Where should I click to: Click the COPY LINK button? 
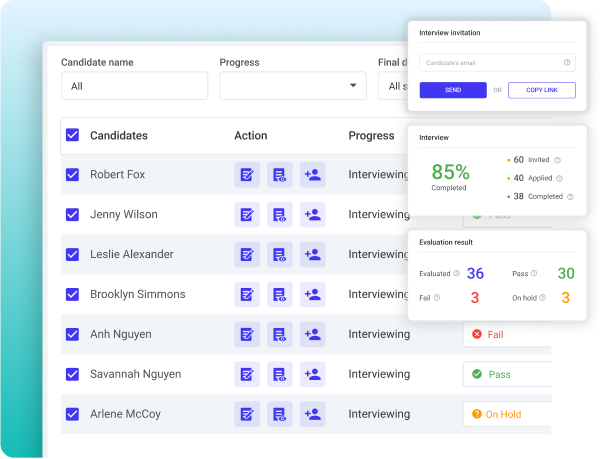(542, 90)
